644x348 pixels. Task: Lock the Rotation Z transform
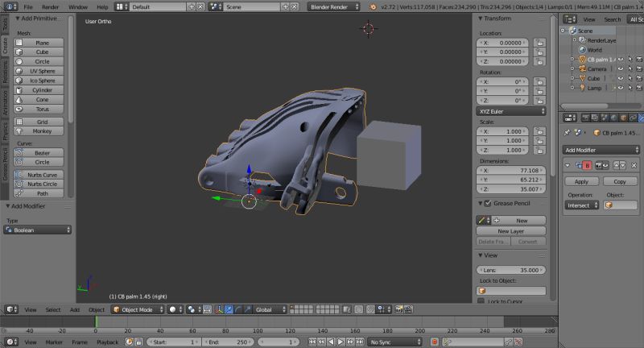pos(539,101)
